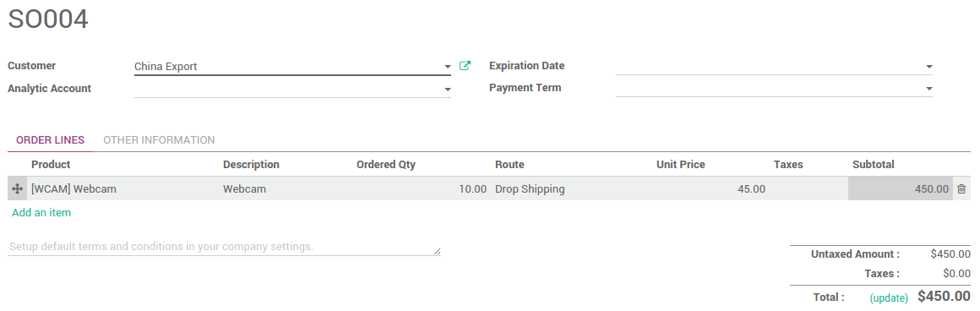Expand the Customer dropdown arrow

coord(448,66)
